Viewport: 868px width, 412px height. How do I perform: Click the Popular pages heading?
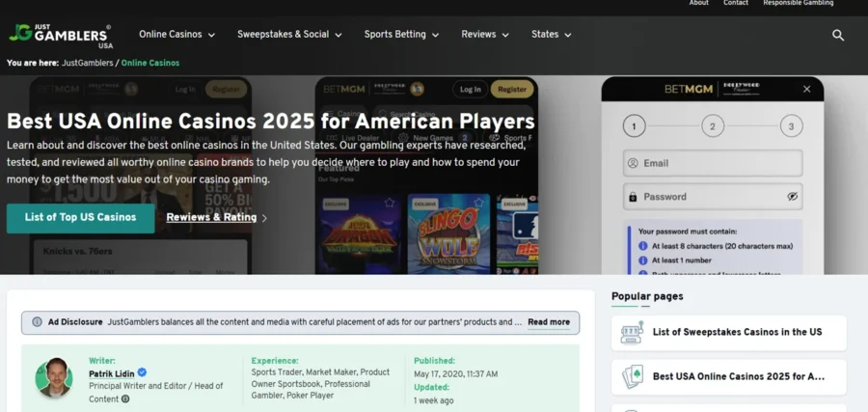click(x=647, y=296)
